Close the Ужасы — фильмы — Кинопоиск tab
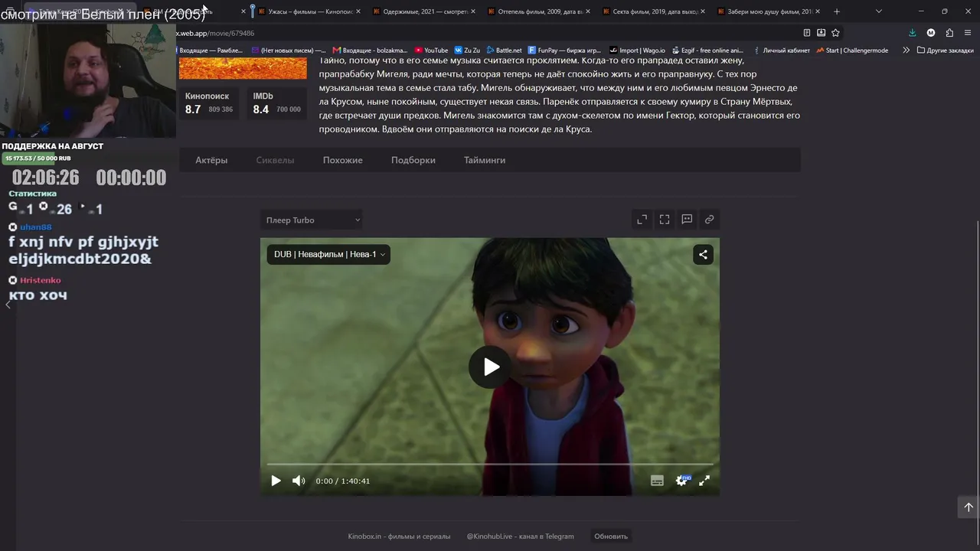Viewport: 980px width, 551px height. pyautogui.click(x=358, y=11)
